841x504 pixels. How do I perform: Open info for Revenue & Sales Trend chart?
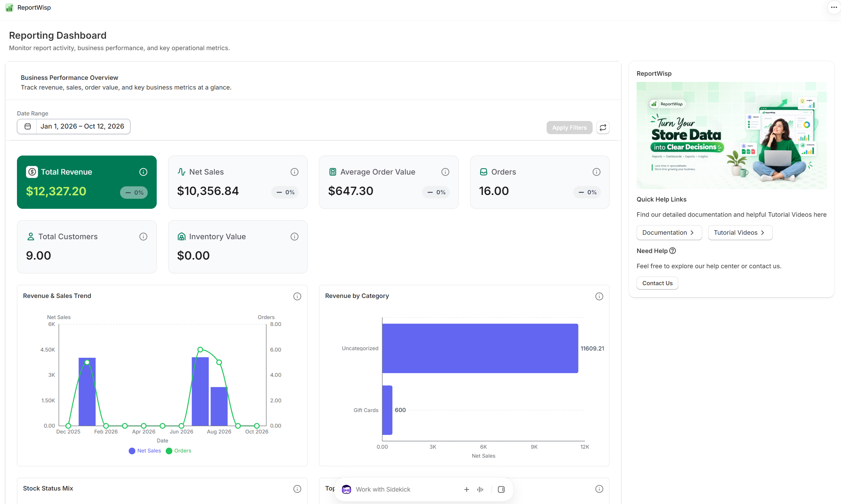(297, 296)
